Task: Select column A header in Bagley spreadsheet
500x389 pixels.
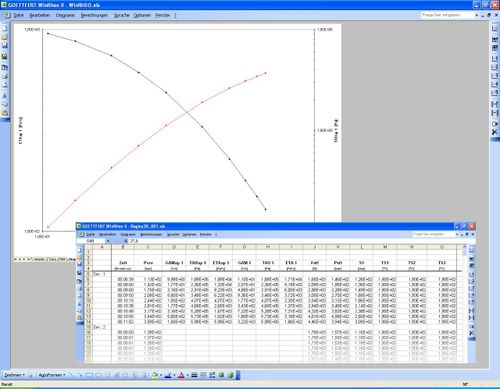Action: point(102,247)
